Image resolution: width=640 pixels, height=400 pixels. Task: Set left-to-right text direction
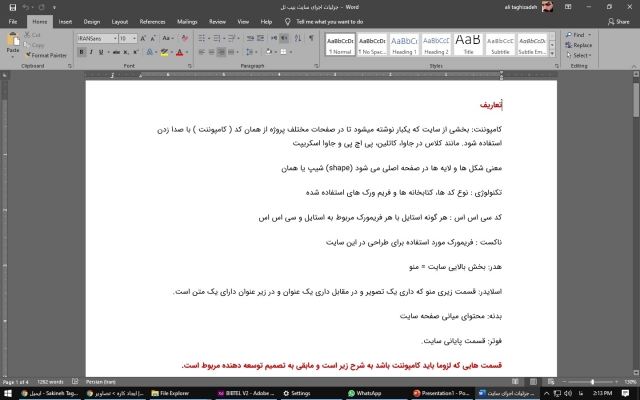point(274,38)
